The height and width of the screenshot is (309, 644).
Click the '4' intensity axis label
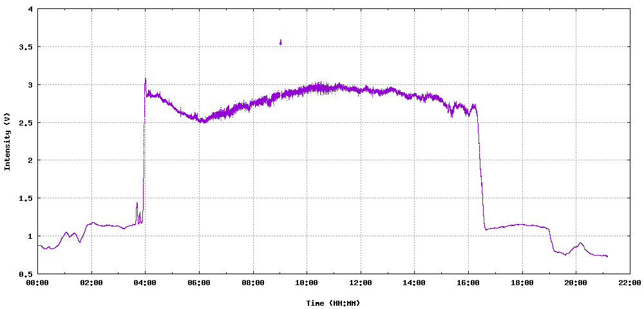[30, 9]
